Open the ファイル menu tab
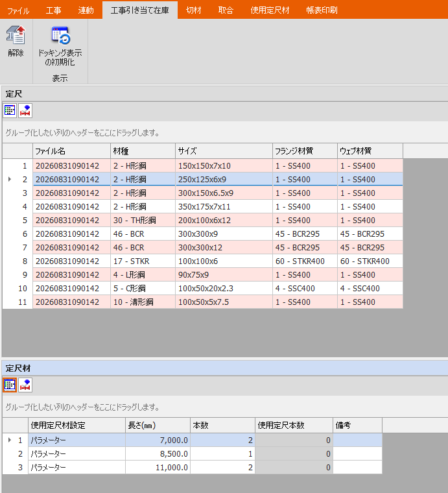Viewport: 448px width, 493px height. 18,10
